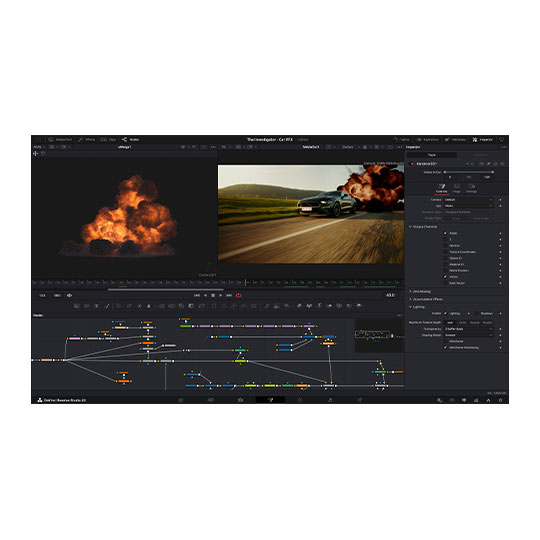Select int8 texture depth button
Viewport: 540px width, 540px height.
coord(450,323)
